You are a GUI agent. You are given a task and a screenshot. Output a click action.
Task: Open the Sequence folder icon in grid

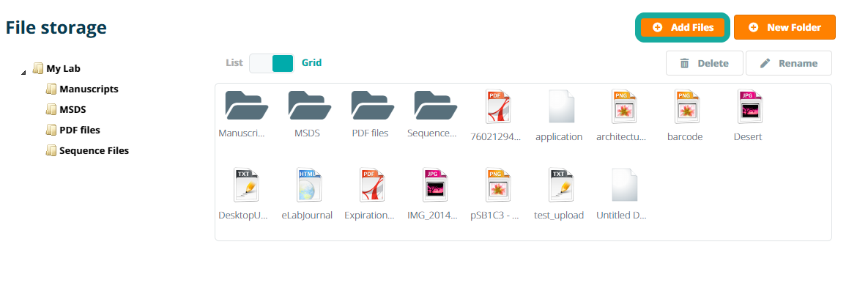pyautogui.click(x=433, y=106)
